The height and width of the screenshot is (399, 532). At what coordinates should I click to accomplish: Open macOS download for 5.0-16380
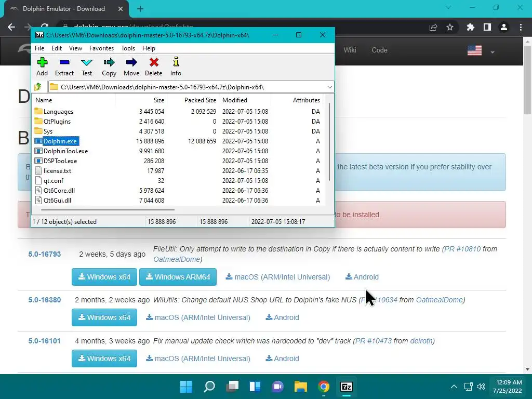198,317
